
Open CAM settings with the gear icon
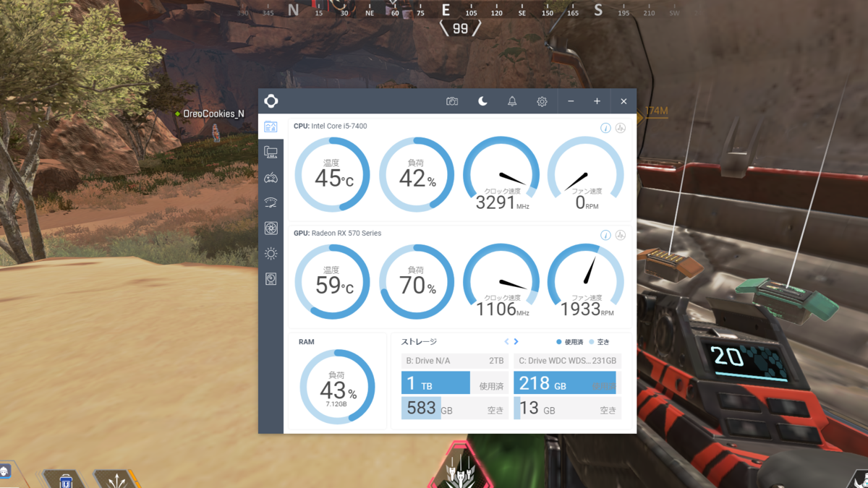(542, 102)
